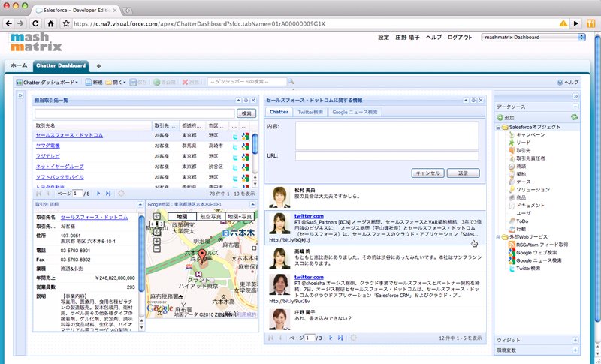Screen dimensions: 601x364
Task: Collapse the right side panel
Action: point(575,96)
